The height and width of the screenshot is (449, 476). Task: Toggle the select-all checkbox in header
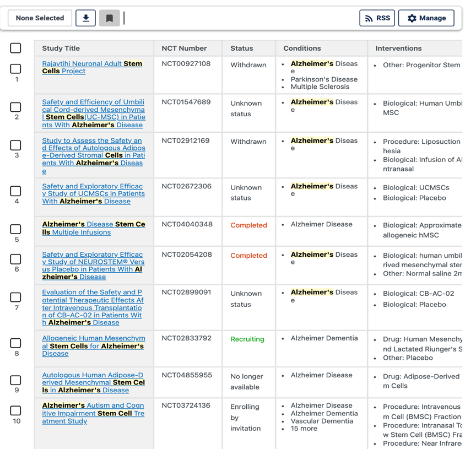pos(16,48)
